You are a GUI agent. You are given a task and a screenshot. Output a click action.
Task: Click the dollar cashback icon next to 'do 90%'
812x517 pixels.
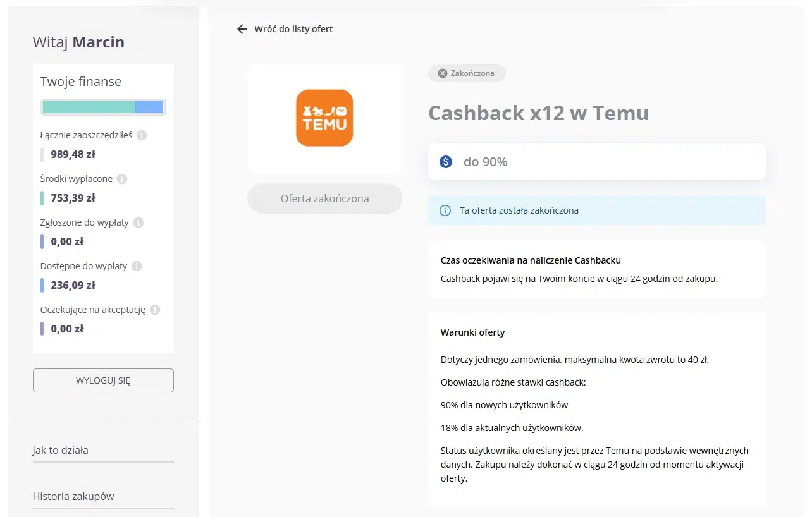point(446,161)
